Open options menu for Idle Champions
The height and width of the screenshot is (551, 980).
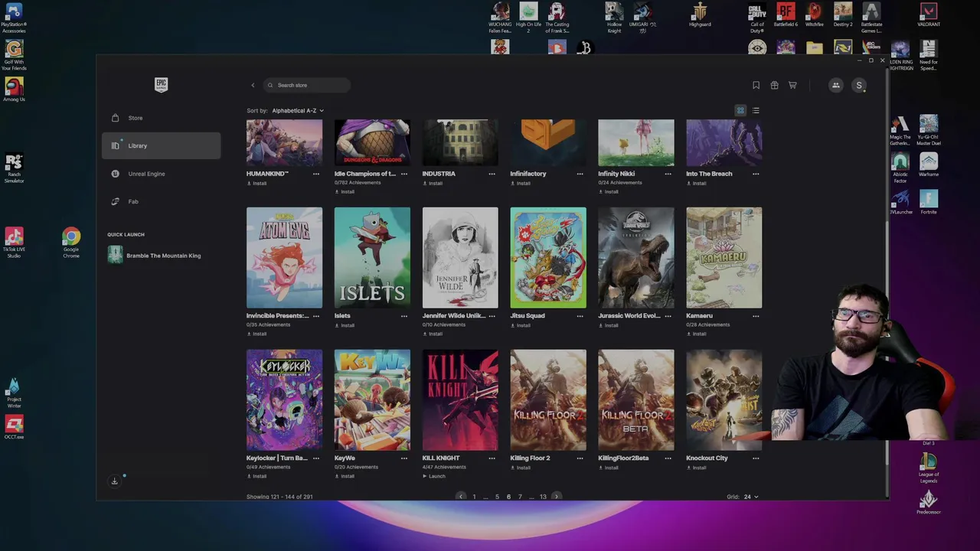[x=404, y=174]
